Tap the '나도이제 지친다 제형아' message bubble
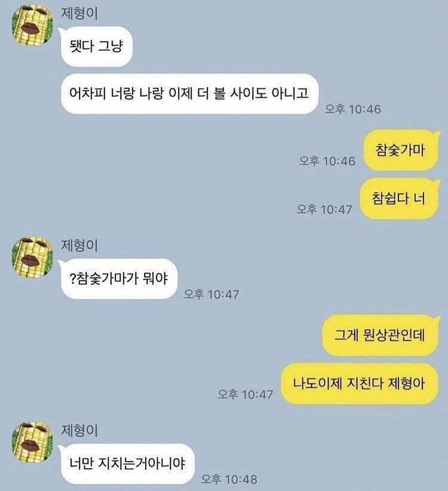This screenshot has height=491, width=448. point(359,383)
